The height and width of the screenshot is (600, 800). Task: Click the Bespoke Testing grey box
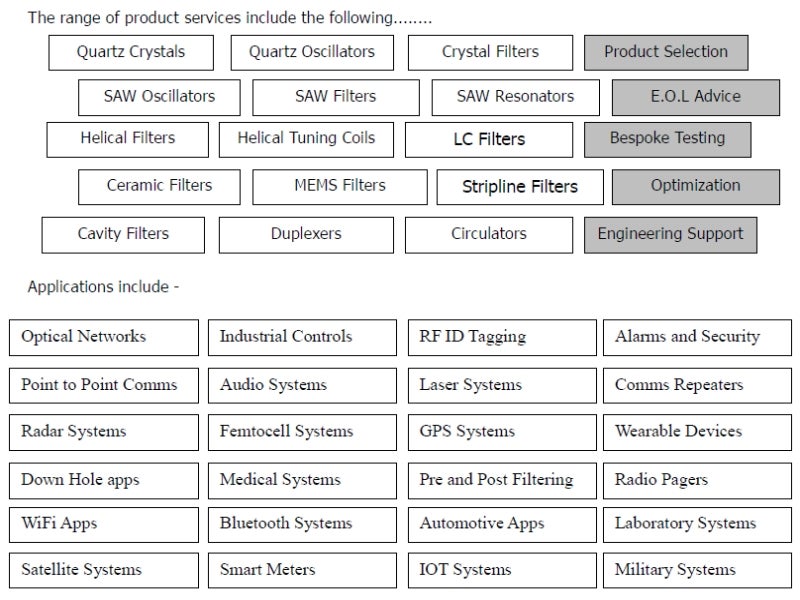pos(667,139)
